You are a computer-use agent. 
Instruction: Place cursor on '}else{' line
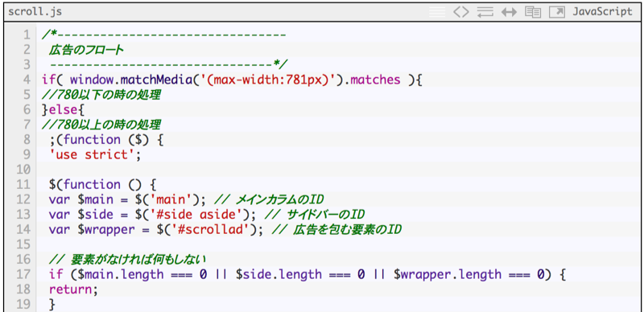point(63,109)
